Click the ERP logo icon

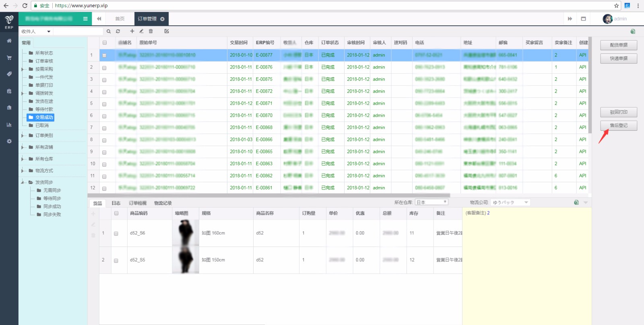[x=9, y=21]
